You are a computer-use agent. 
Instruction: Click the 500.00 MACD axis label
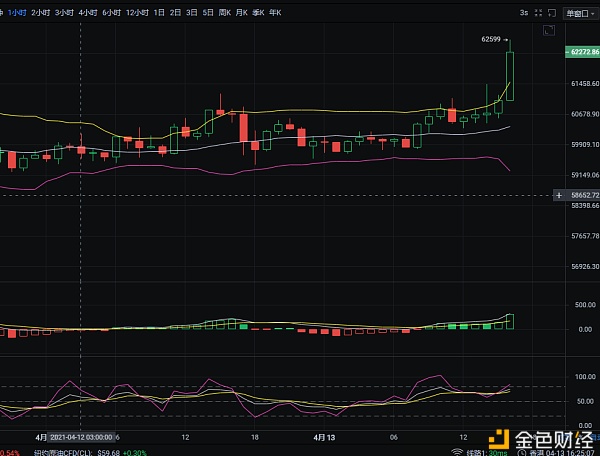[x=585, y=305]
